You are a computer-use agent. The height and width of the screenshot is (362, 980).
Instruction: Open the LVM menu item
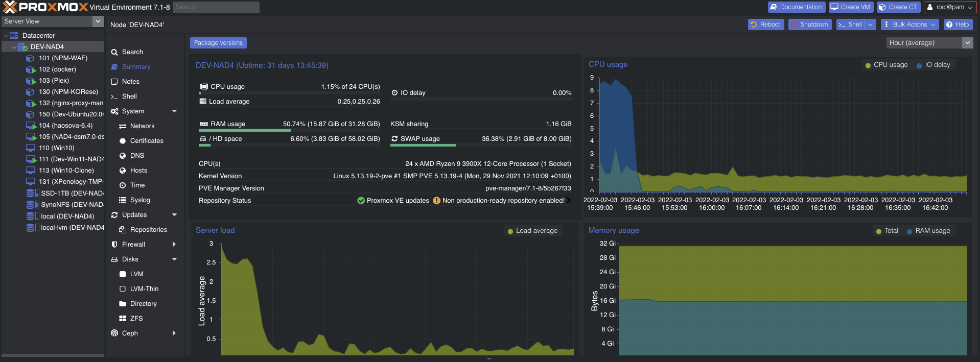pyautogui.click(x=145, y=274)
